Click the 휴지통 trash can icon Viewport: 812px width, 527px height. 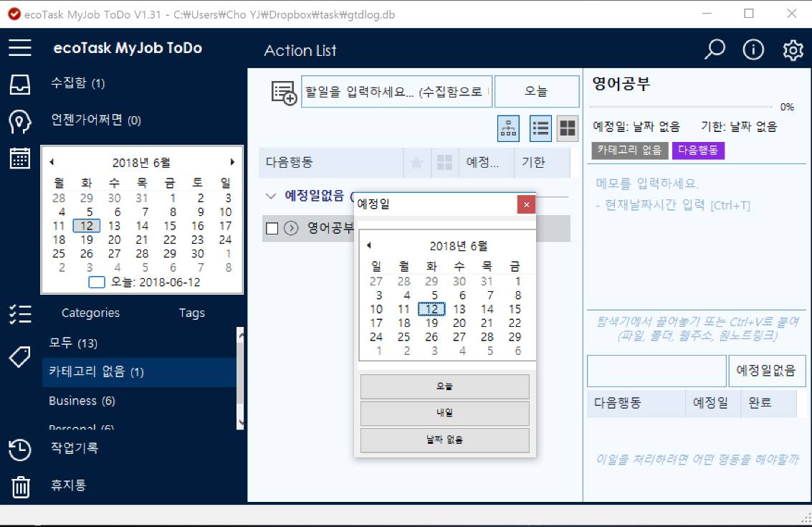coord(21,487)
